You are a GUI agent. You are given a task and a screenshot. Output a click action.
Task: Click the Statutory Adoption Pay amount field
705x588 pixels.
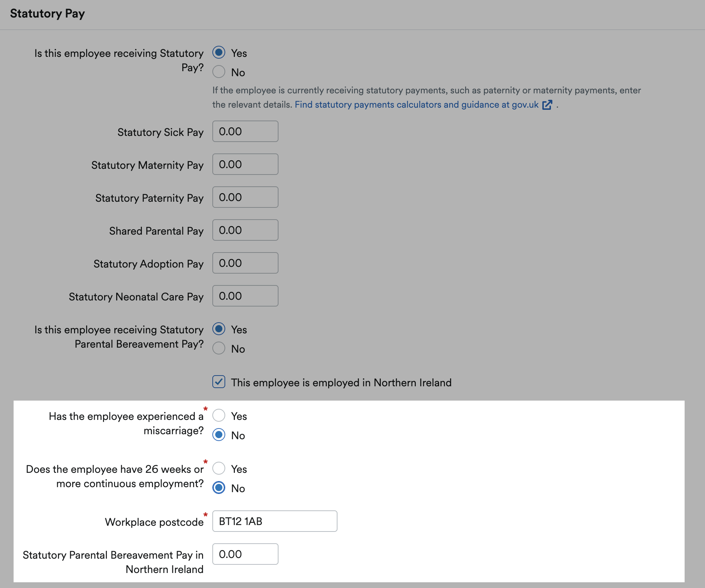tap(245, 263)
